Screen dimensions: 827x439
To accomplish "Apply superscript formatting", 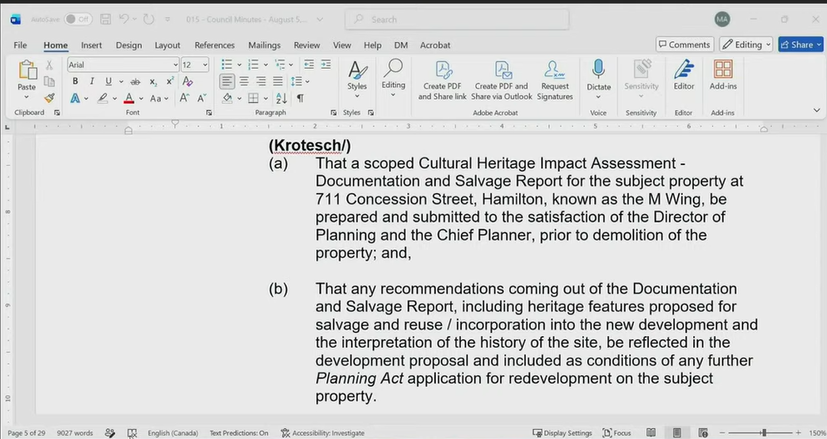I will coord(170,82).
